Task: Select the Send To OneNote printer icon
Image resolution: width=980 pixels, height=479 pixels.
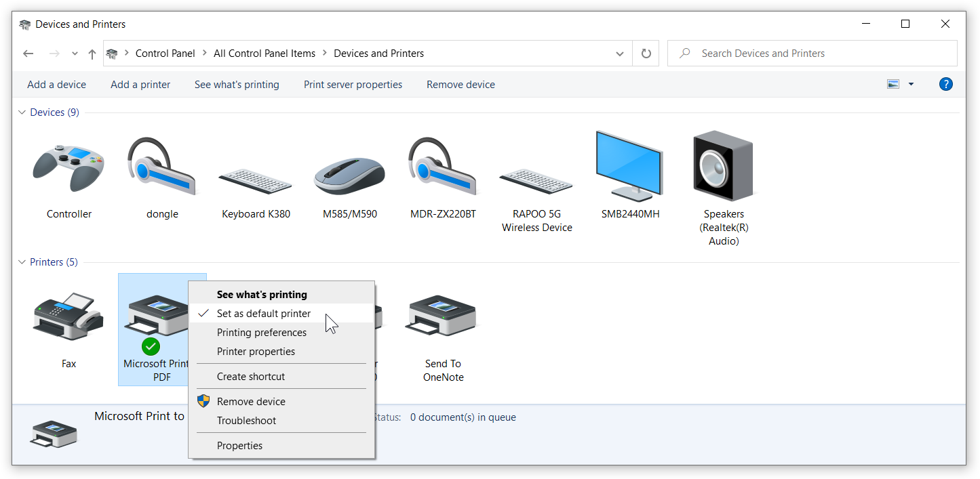Action: tap(443, 315)
